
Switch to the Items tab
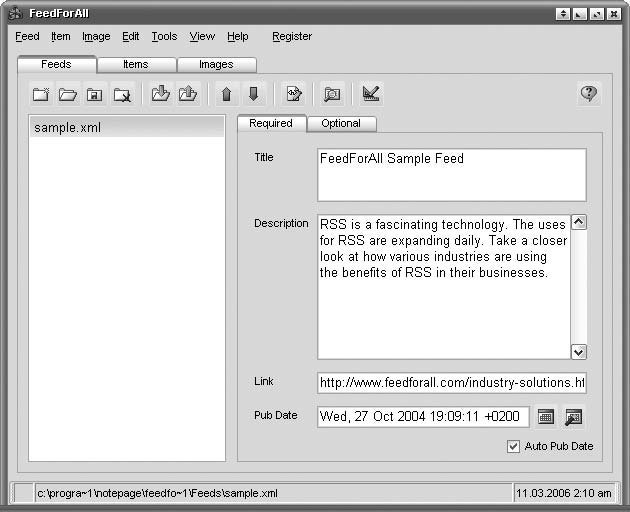click(x=136, y=64)
